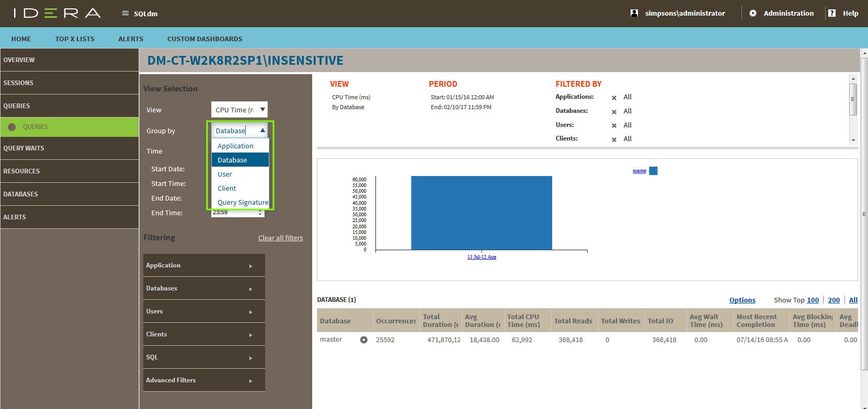The image size is (868, 409).
Task: Collapse the Group by dropdown arrow
Action: pos(262,131)
